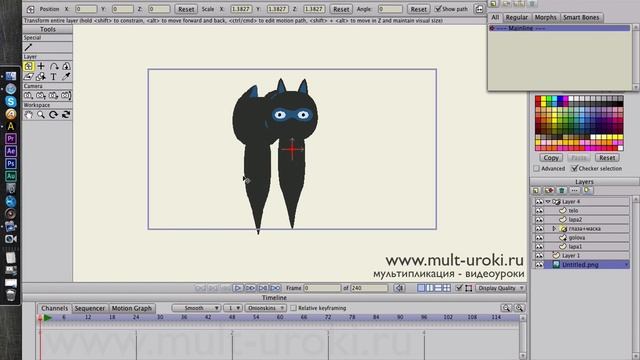
Task: Toggle audio mute speaker icon
Action: pos(399,288)
